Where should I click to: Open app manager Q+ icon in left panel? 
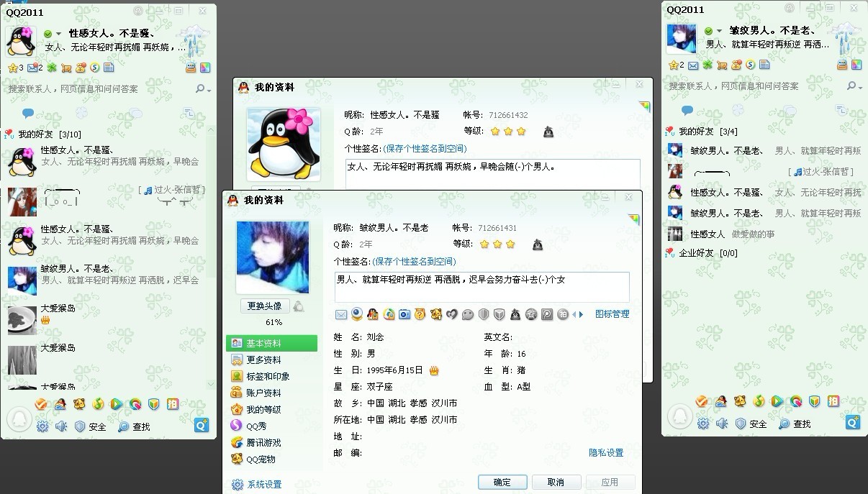tap(202, 425)
